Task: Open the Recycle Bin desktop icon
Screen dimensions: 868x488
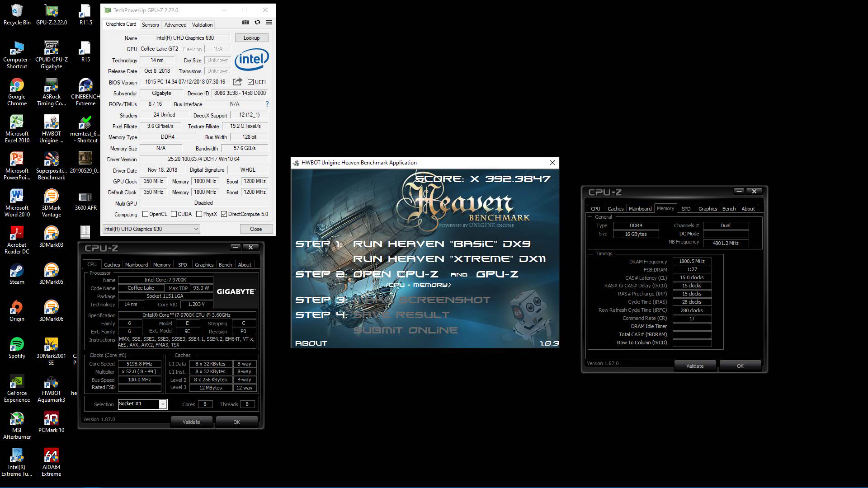Action: click(x=17, y=14)
